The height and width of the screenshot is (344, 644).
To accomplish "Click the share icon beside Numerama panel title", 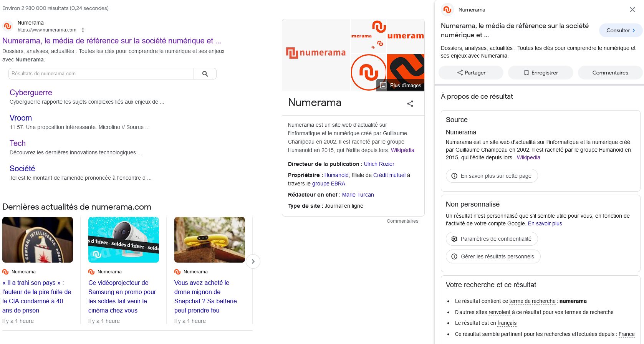I will [x=410, y=104].
